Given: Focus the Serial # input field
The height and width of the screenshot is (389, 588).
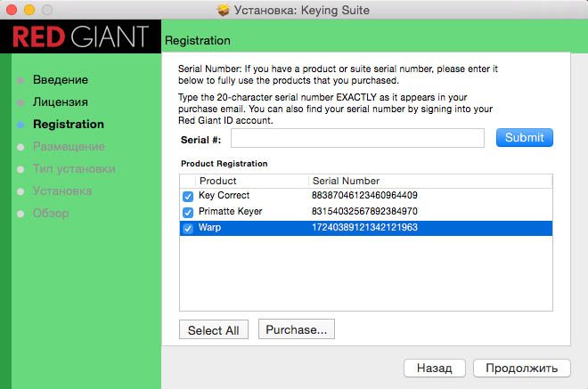Looking at the screenshot, I should (357, 138).
